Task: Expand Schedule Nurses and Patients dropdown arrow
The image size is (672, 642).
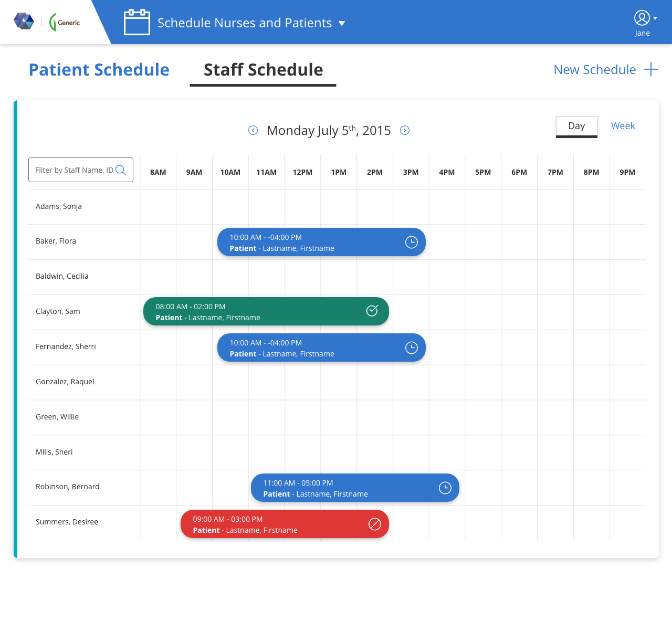Action: click(x=342, y=23)
